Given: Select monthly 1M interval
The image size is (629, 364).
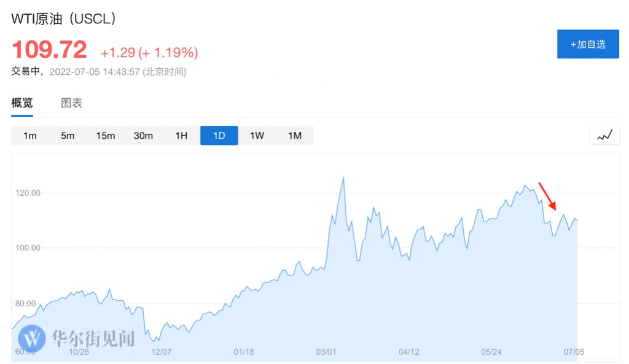Looking at the screenshot, I should [295, 136].
